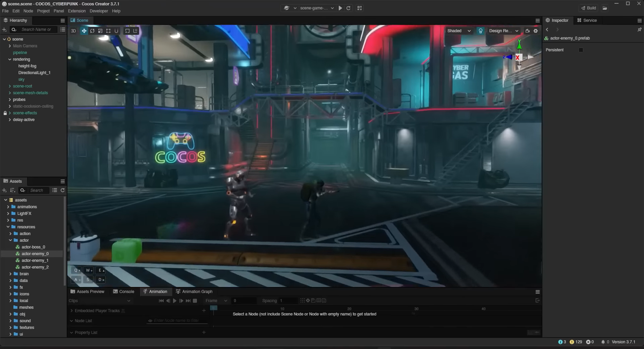Switch to the Console tab

(123, 292)
